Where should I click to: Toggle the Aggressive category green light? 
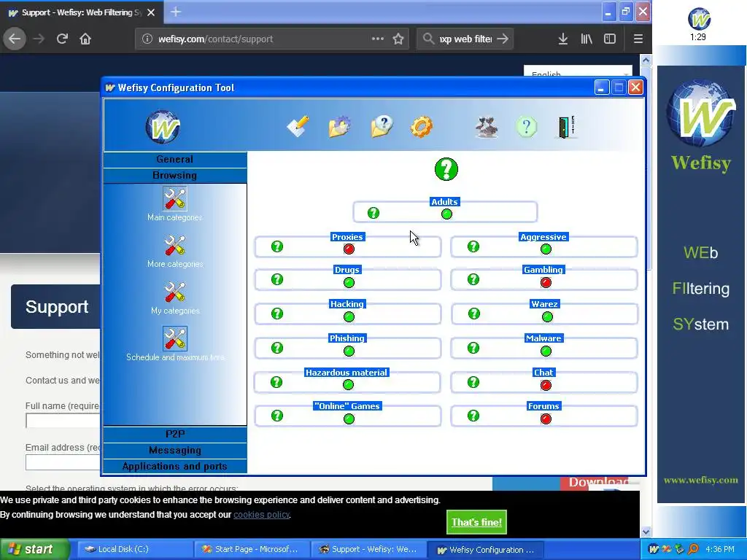point(546,249)
